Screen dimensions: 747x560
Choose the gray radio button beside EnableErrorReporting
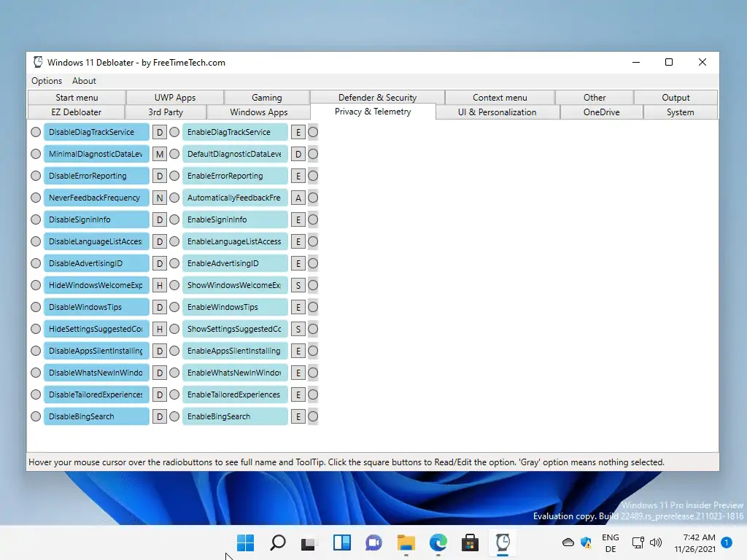pyautogui.click(x=313, y=176)
